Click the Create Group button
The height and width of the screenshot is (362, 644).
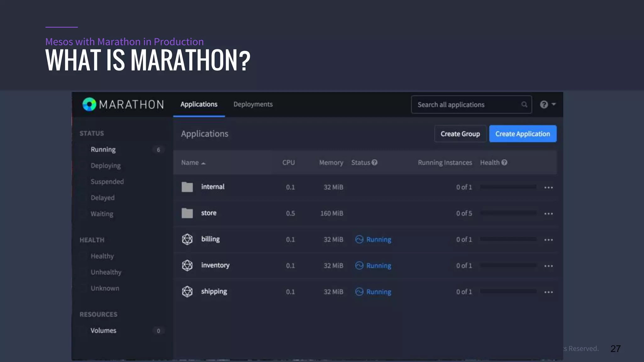tap(460, 134)
